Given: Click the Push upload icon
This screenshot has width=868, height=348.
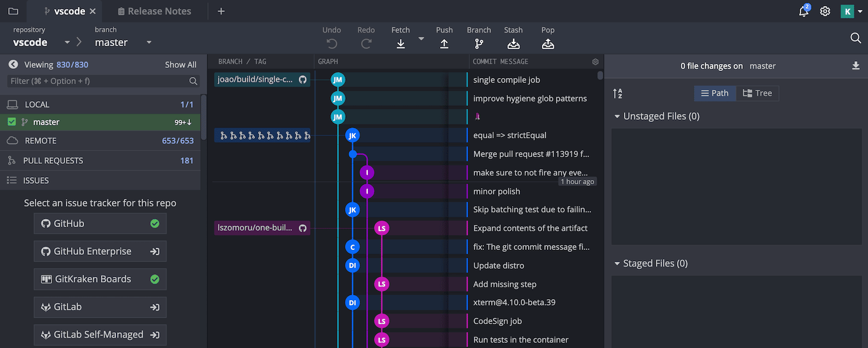Looking at the screenshot, I should coord(444,44).
